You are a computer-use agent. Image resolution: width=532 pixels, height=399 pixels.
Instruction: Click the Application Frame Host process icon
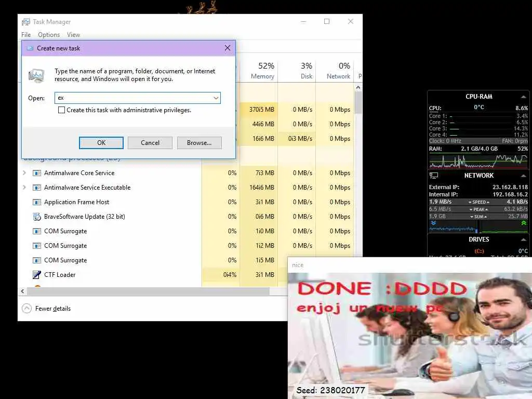(37, 202)
